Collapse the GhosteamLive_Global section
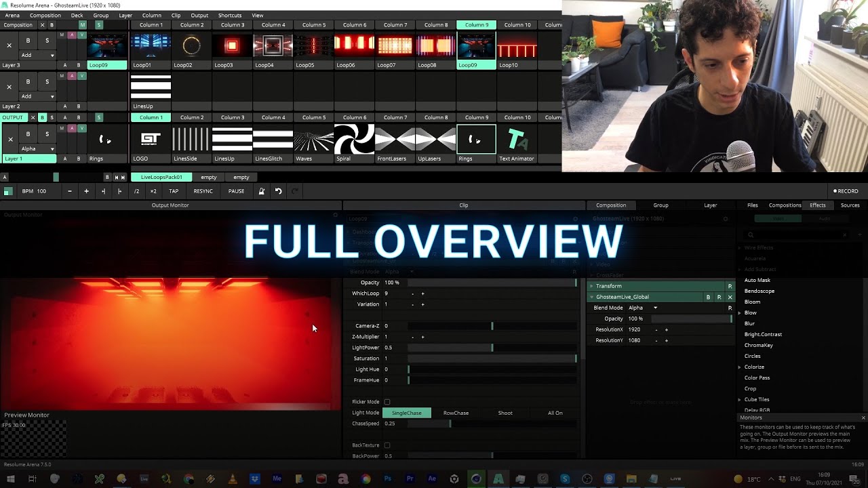The image size is (868, 488). (591, 297)
